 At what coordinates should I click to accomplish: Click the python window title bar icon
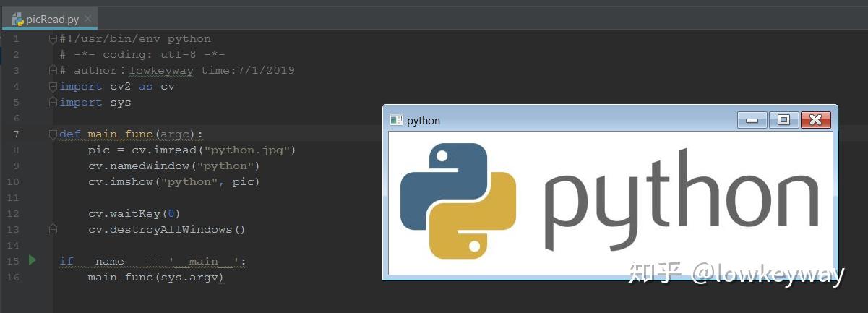pos(396,121)
